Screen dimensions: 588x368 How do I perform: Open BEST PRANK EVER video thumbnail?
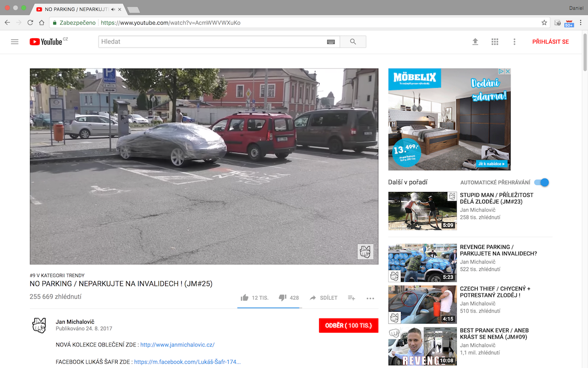[x=423, y=346]
